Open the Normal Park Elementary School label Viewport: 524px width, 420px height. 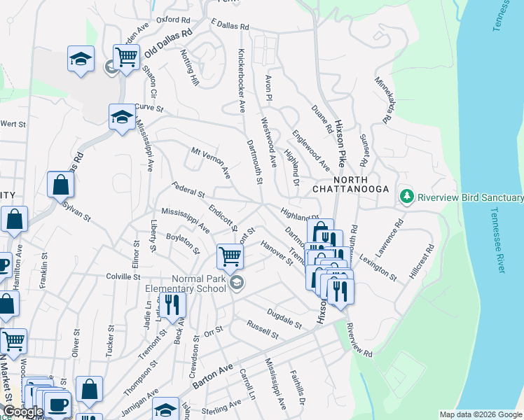click(x=186, y=283)
